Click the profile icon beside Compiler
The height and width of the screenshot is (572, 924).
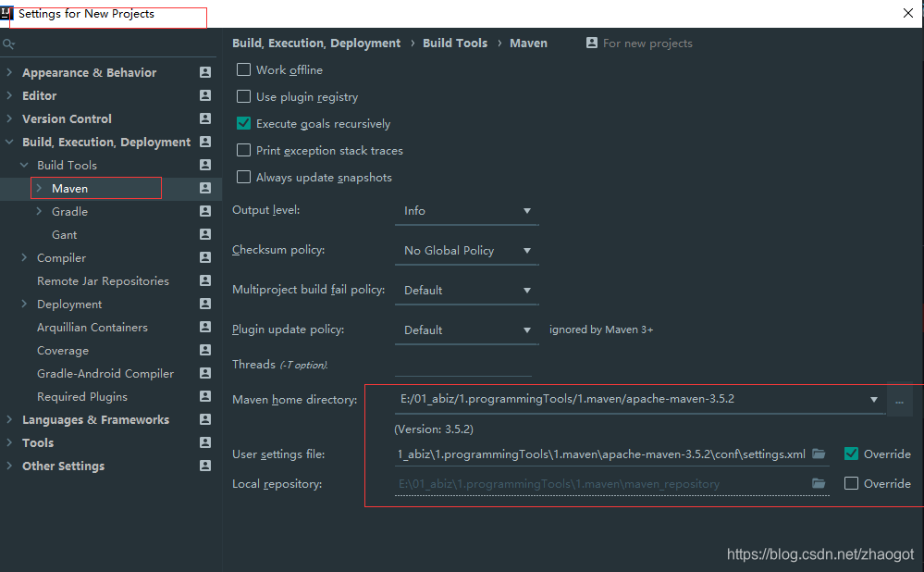205,257
